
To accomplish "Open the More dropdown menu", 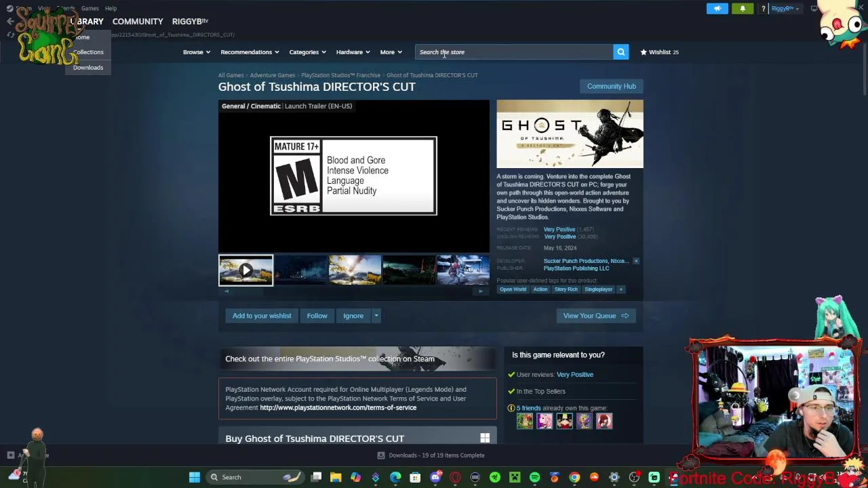I will point(391,52).
